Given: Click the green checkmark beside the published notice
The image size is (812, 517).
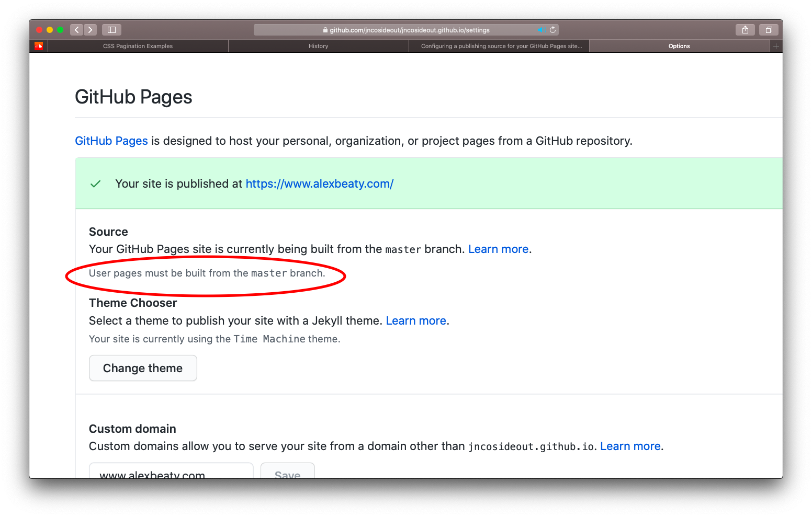Looking at the screenshot, I should 96,184.
